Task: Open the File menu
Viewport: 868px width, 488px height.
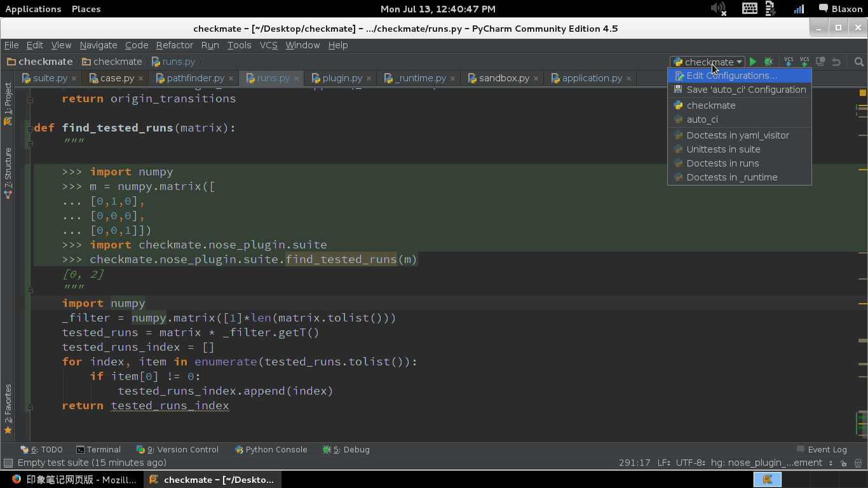Action: pyautogui.click(x=11, y=45)
